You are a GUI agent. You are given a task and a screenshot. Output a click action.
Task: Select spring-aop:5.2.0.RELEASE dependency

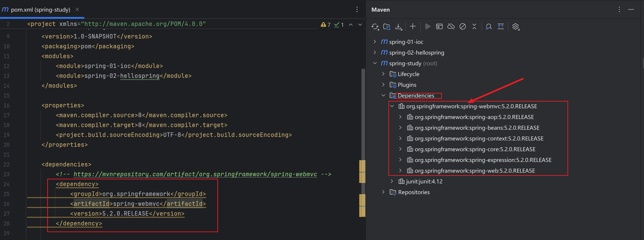click(x=474, y=117)
